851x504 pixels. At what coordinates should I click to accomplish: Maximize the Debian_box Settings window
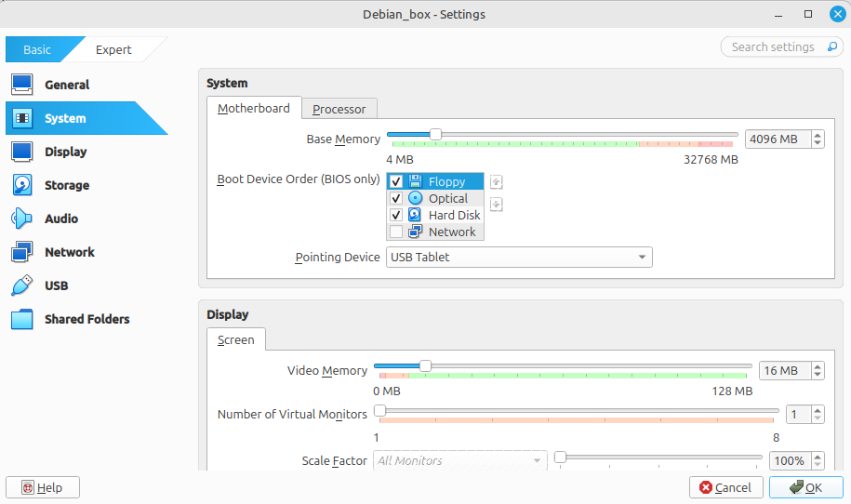(x=808, y=14)
